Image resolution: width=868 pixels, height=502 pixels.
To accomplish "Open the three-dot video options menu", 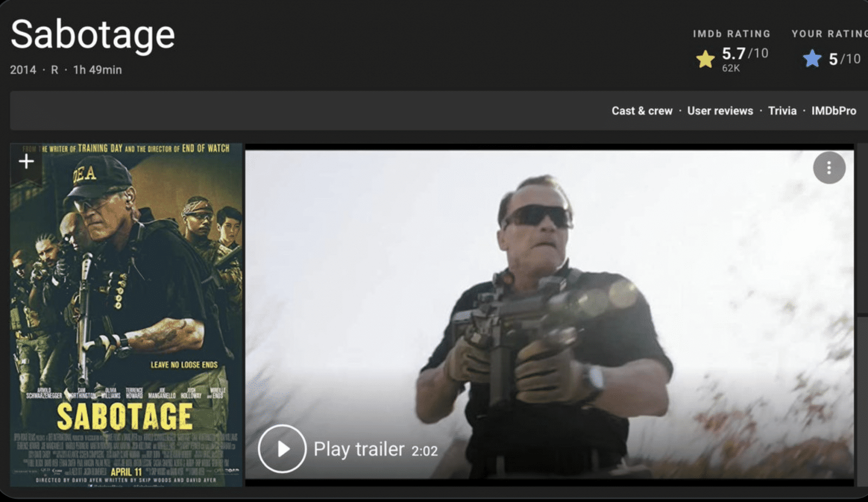I will (x=828, y=168).
